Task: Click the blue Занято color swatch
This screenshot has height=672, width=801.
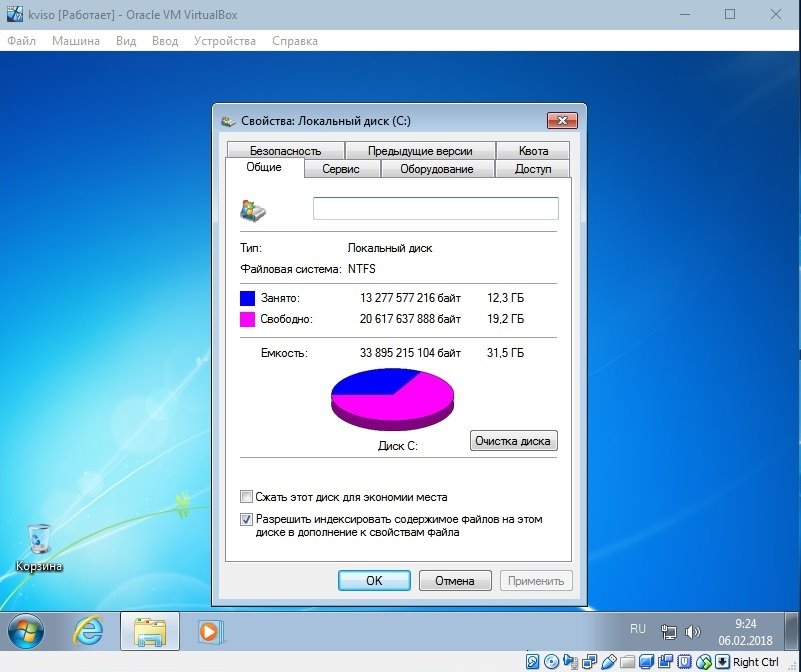Action: (x=247, y=298)
